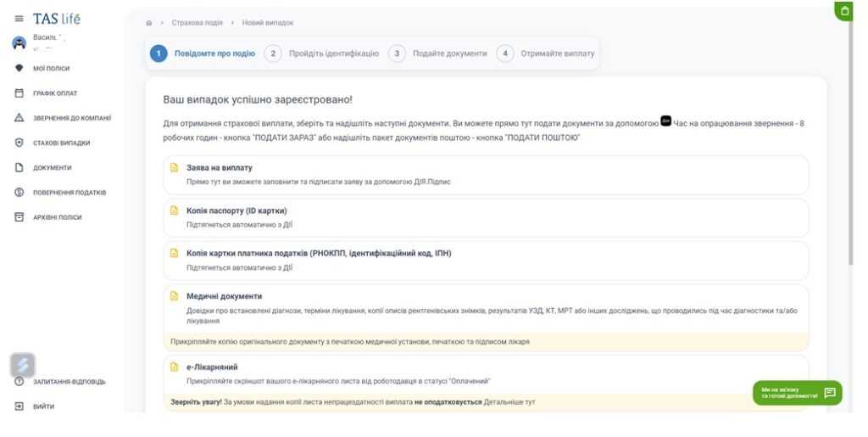Open Повернення податків section

(x=69, y=193)
